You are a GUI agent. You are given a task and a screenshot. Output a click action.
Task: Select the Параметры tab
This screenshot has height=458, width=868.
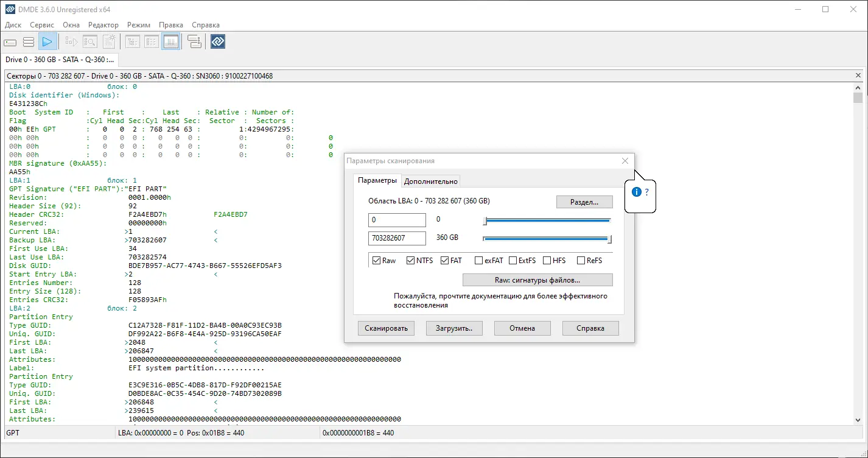pos(377,180)
